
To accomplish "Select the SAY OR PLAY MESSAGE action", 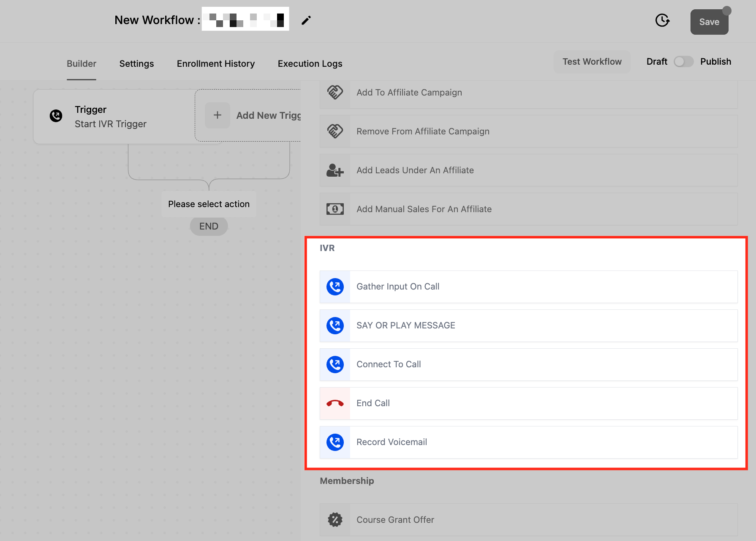I will [x=528, y=326].
